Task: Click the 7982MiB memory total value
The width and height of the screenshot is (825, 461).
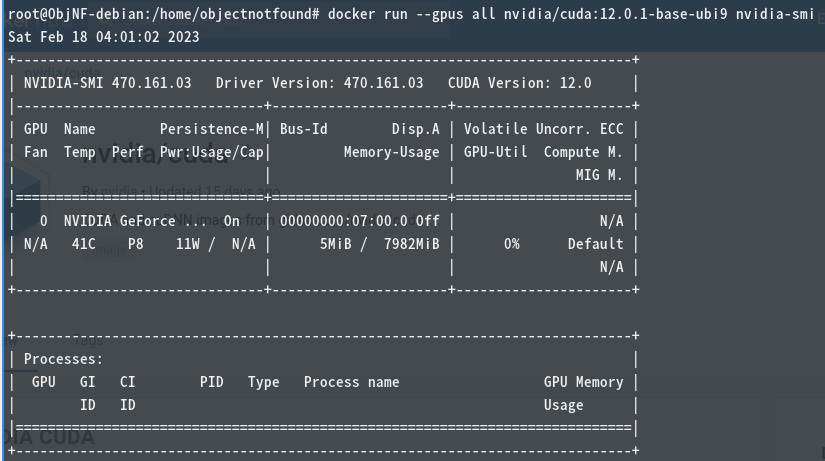Action: point(411,244)
